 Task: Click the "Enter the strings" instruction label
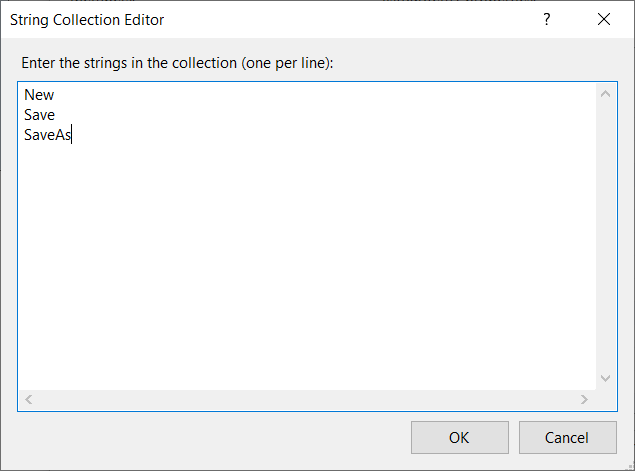[177, 63]
